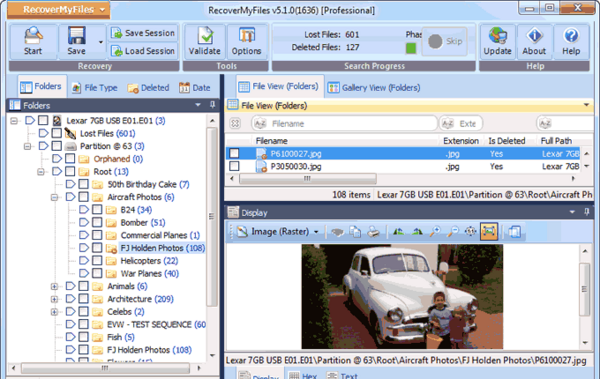
Task: Open the Save button dropdown arrow
Action: tap(101, 42)
